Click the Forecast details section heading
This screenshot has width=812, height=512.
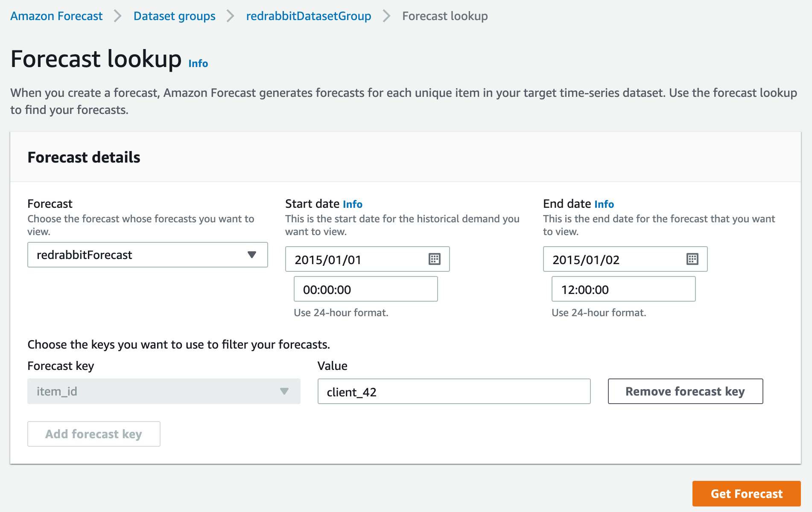tap(84, 157)
